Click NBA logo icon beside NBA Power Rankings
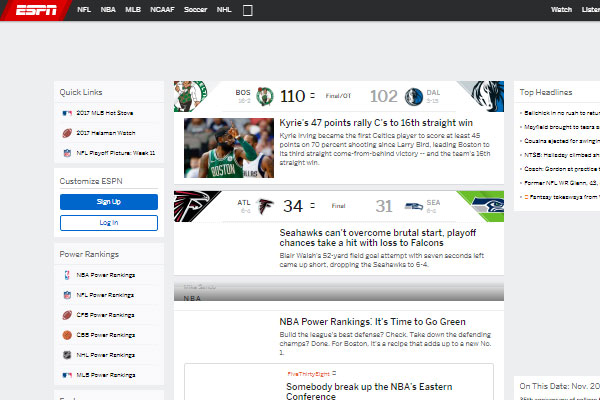Screen dimensions: 600x400 (67, 275)
